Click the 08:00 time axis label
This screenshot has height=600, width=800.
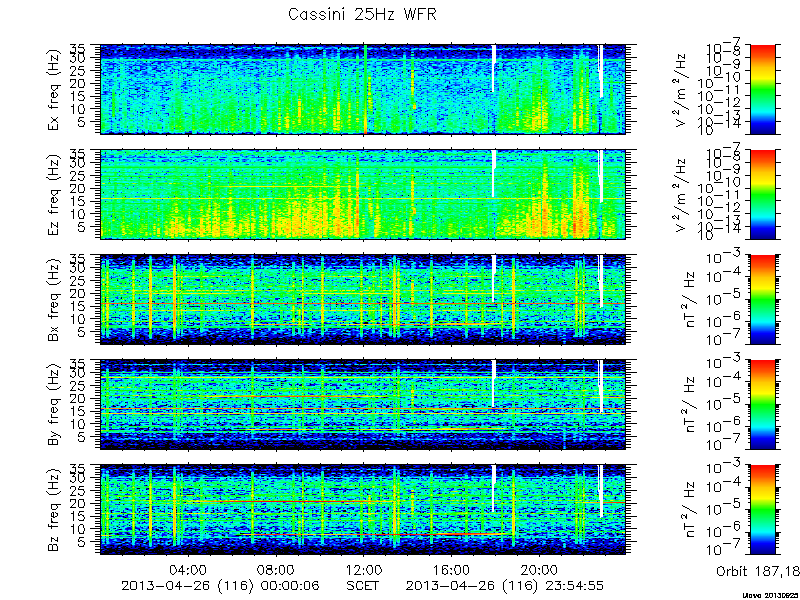pyautogui.click(x=276, y=570)
